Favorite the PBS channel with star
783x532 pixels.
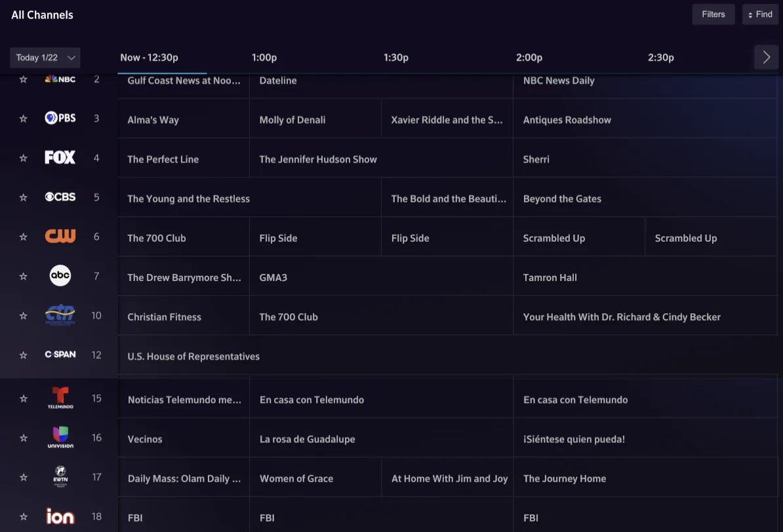(24, 119)
